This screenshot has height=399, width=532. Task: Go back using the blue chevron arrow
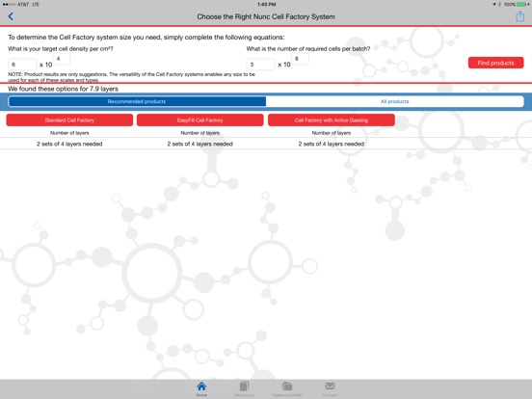(11, 16)
